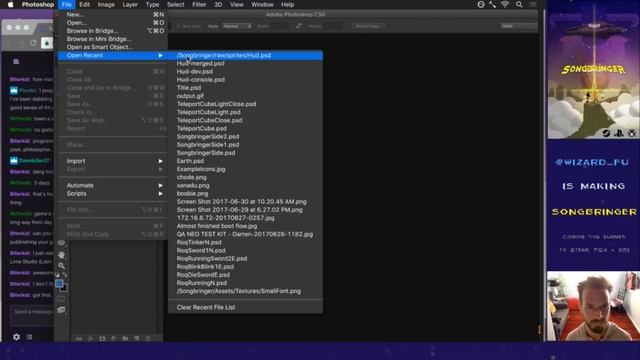Image resolution: width=640 pixels, height=360 pixels.
Task: Open recent file Hud-merged.psd
Action: point(245,63)
